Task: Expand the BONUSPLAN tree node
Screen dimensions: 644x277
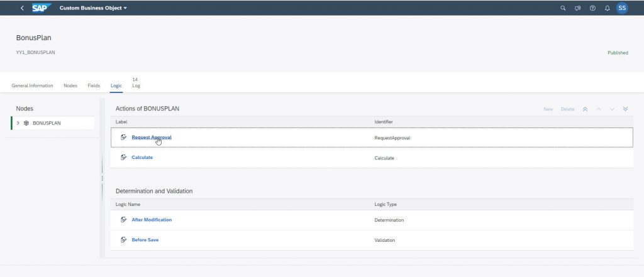Action: (18, 123)
